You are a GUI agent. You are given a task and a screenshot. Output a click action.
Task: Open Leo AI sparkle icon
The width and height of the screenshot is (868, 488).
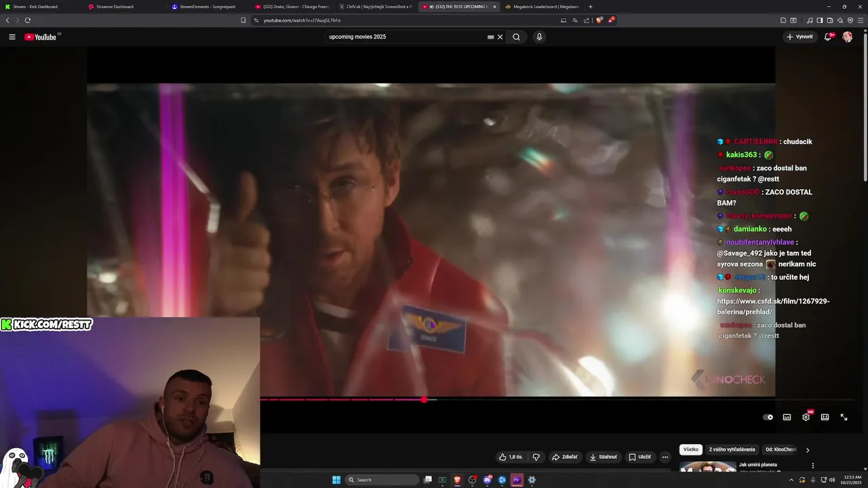click(840, 20)
